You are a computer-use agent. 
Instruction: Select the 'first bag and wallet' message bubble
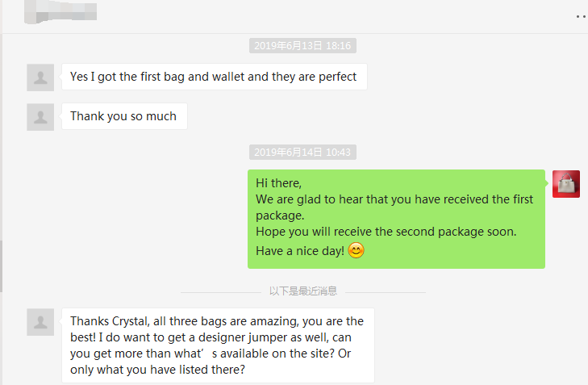214,77
